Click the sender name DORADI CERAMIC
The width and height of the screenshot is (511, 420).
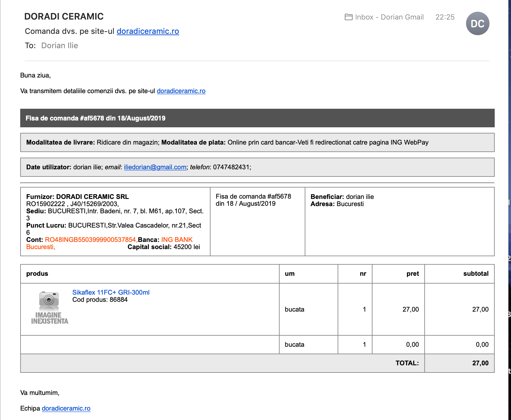coord(64,16)
